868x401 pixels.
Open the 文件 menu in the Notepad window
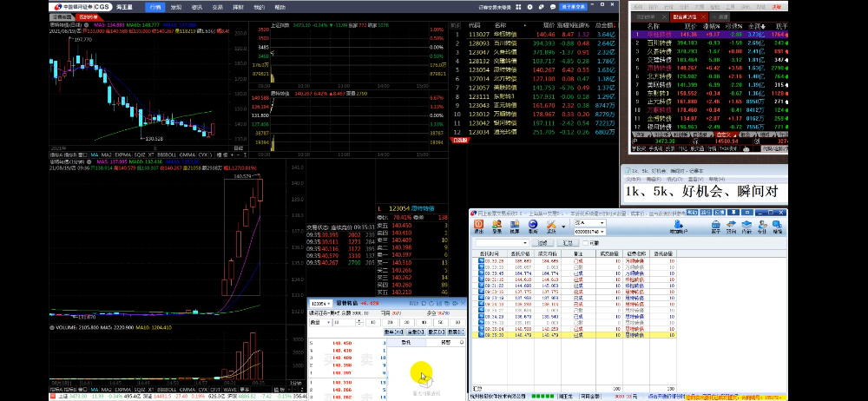633,180
